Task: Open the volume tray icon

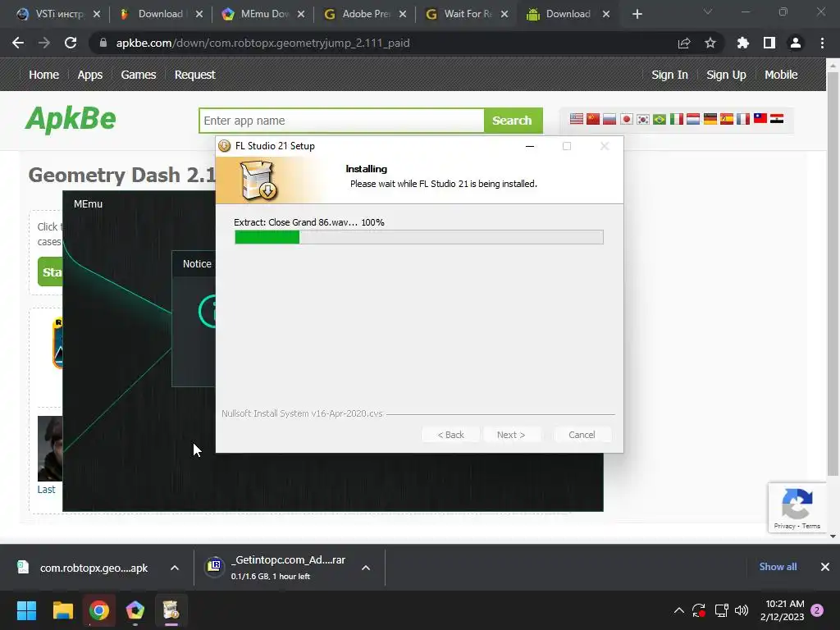Action: click(x=742, y=610)
